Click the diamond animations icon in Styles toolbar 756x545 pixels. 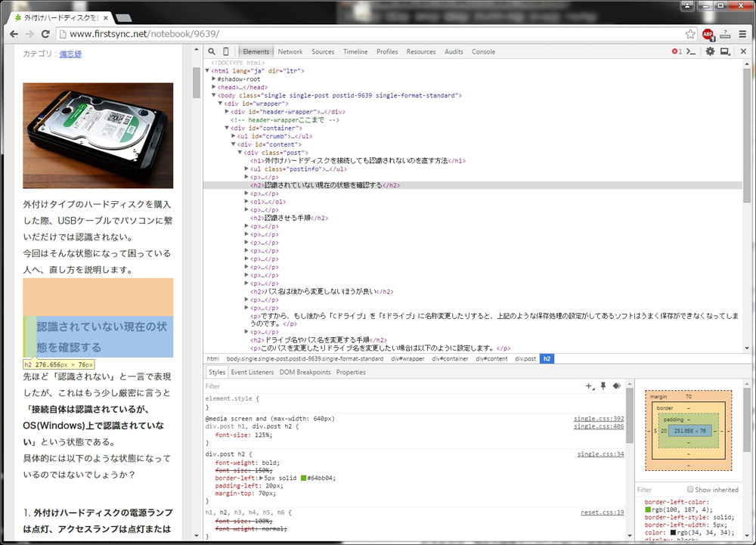pyautogui.click(x=617, y=386)
